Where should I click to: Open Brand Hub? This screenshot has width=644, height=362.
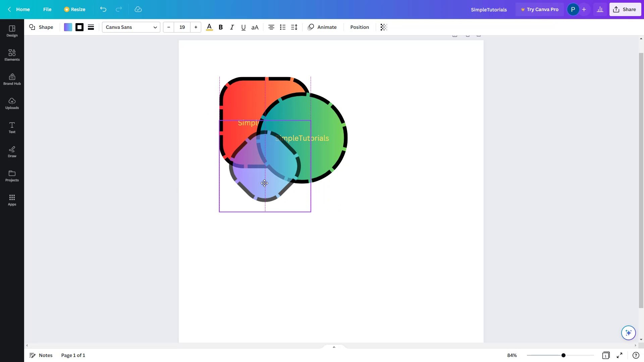[x=12, y=79]
